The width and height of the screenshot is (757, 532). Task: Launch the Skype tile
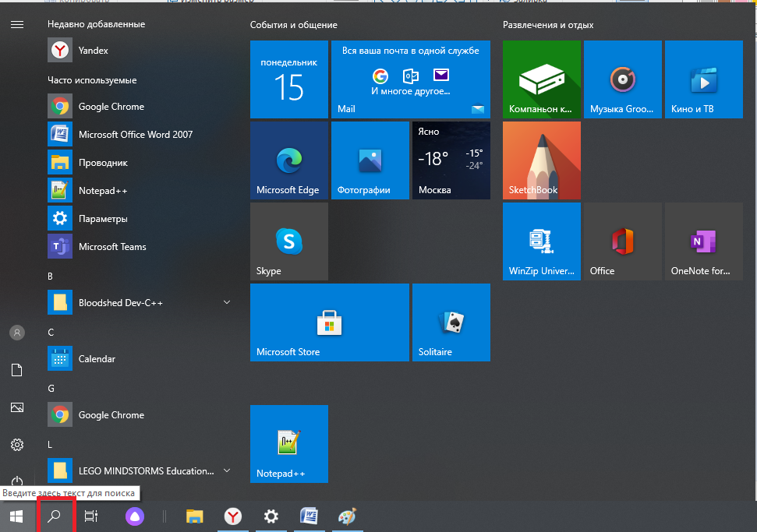289,241
